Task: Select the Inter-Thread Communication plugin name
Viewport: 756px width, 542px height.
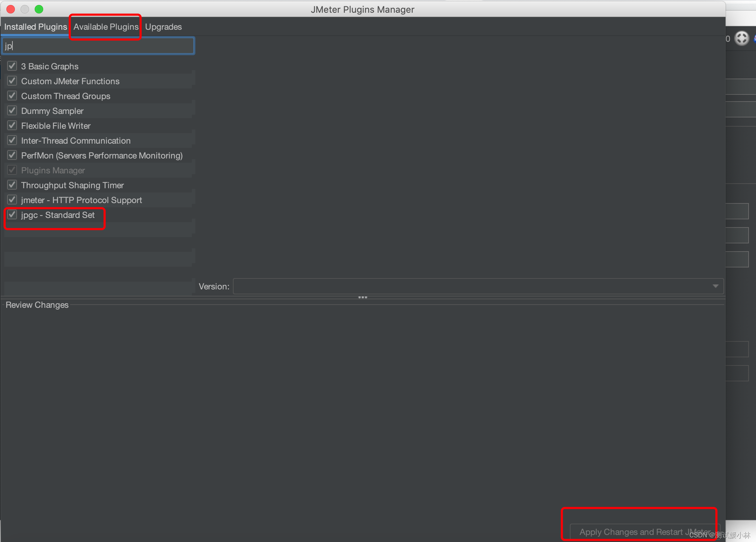Action: [x=76, y=141]
